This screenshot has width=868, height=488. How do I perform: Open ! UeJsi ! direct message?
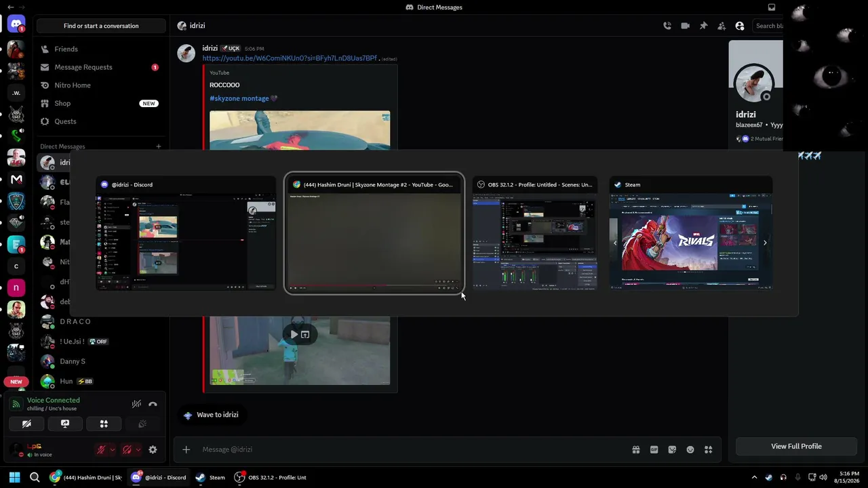[x=101, y=342]
